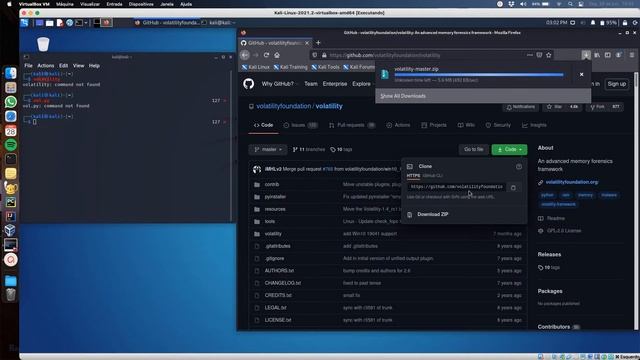Switch to the Issues tab
Screen dimensions: 640x360
click(300, 125)
